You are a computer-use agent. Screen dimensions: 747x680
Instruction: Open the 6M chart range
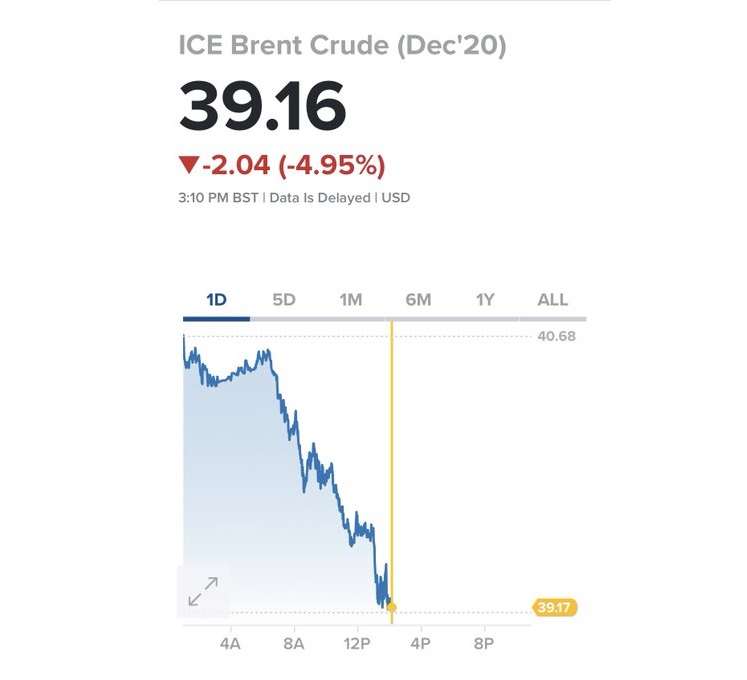(418, 300)
